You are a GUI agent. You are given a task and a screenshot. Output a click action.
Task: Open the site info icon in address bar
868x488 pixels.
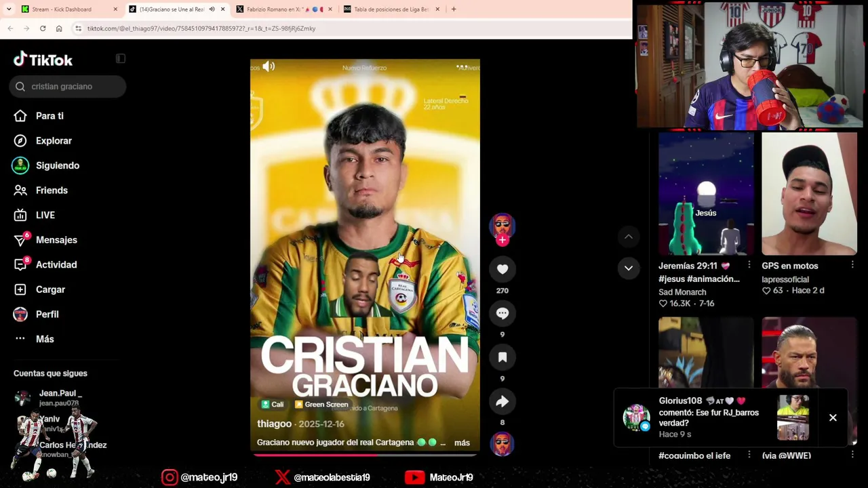point(78,28)
